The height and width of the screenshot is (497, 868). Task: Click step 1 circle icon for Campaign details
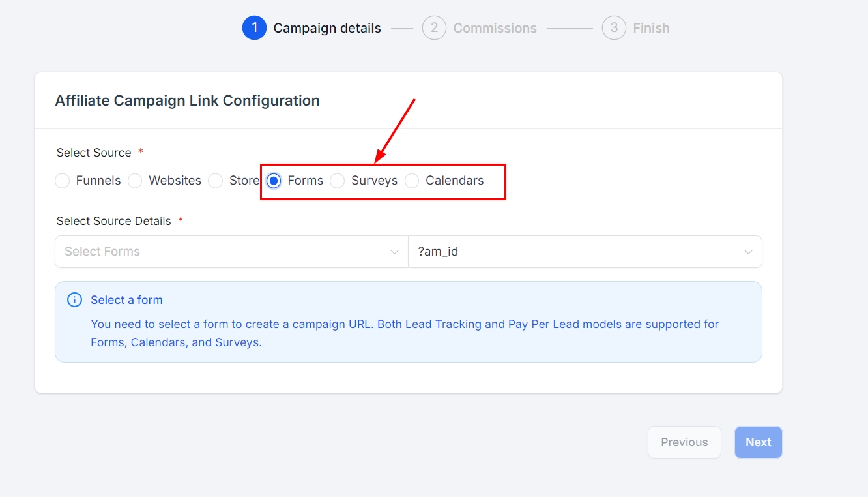[254, 28]
